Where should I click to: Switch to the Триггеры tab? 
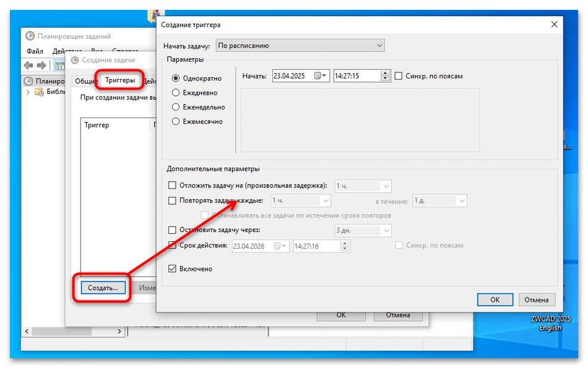(119, 80)
